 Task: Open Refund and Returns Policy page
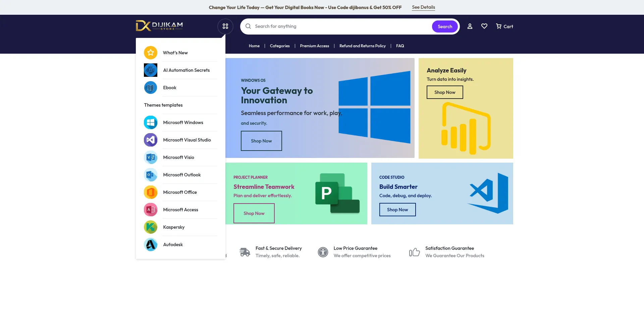[363, 46]
